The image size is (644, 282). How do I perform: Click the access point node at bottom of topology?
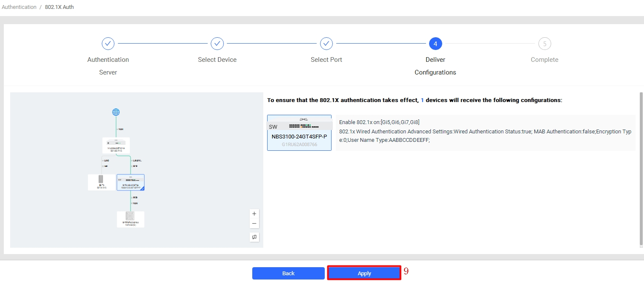(130, 219)
